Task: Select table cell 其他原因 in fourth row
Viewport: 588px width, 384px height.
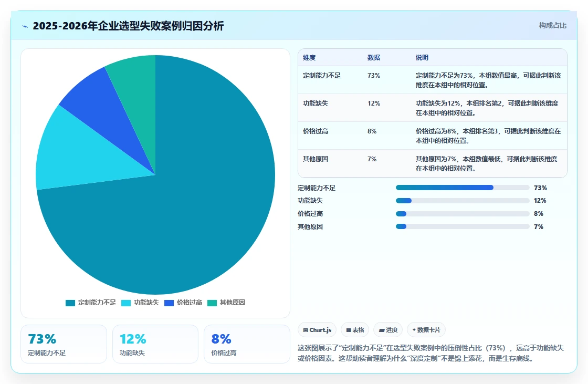Action: pos(316,159)
